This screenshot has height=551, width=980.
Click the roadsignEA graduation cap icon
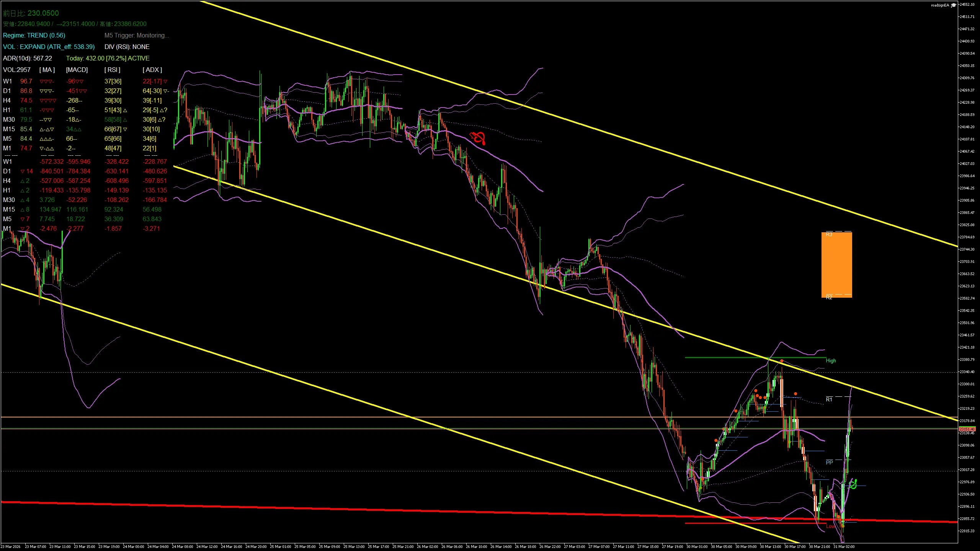pos(954,5)
